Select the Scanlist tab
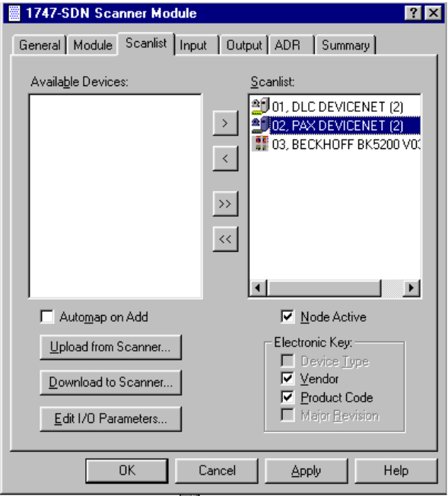This screenshot has width=448, height=496. (146, 43)
